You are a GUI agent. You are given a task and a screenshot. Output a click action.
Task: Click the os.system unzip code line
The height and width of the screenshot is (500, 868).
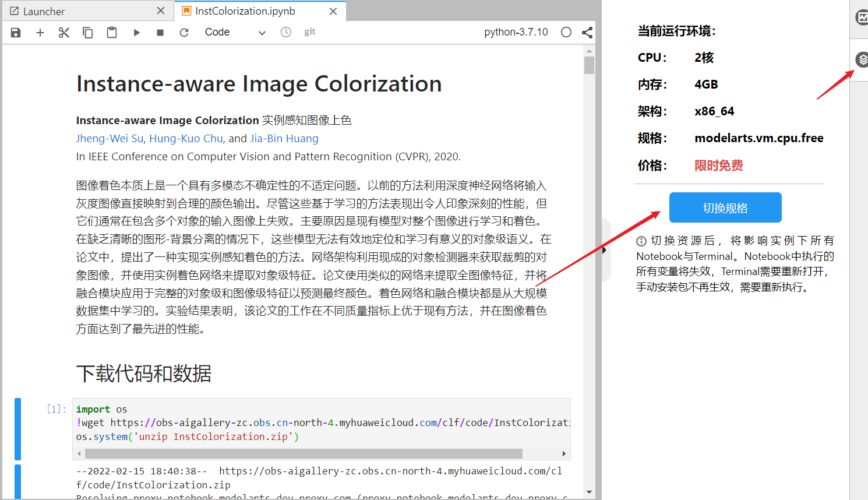[x=187, y=436]
